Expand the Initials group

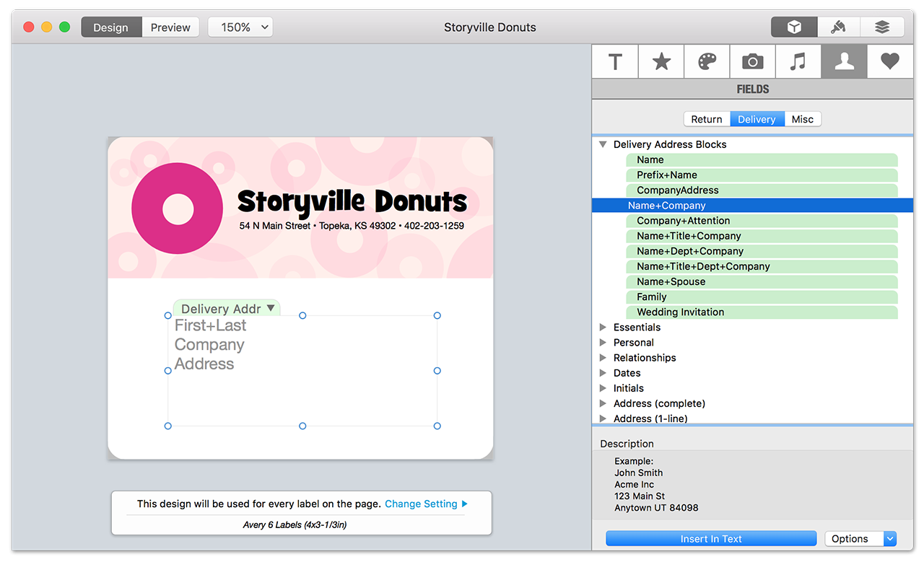point(603,388)
